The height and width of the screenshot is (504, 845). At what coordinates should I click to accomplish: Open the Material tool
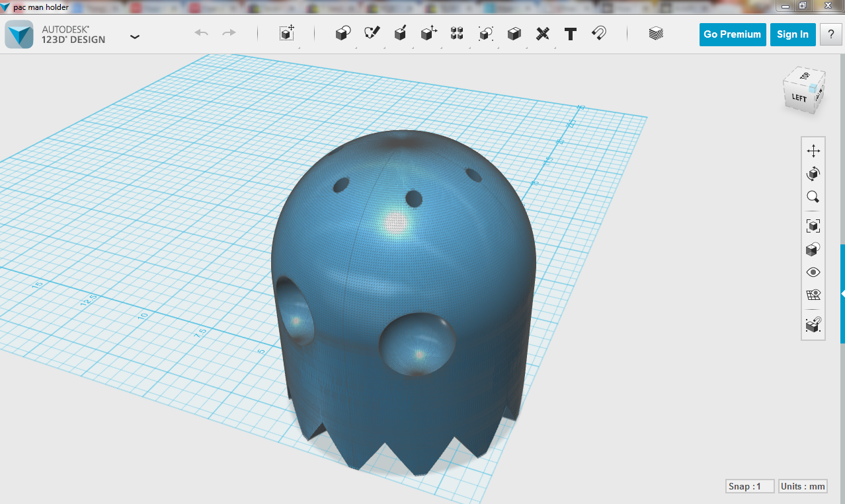point(655,34)
